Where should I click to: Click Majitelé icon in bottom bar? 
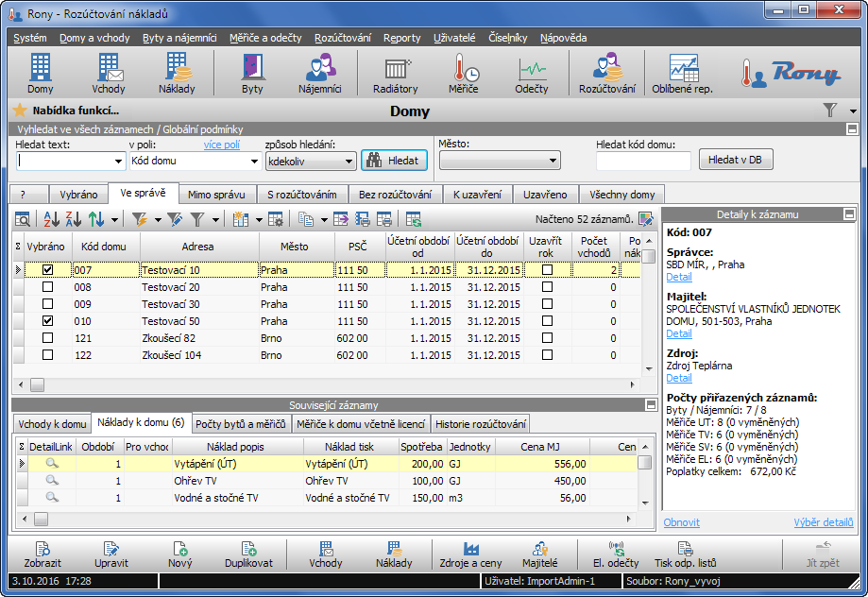click(539, 554)
